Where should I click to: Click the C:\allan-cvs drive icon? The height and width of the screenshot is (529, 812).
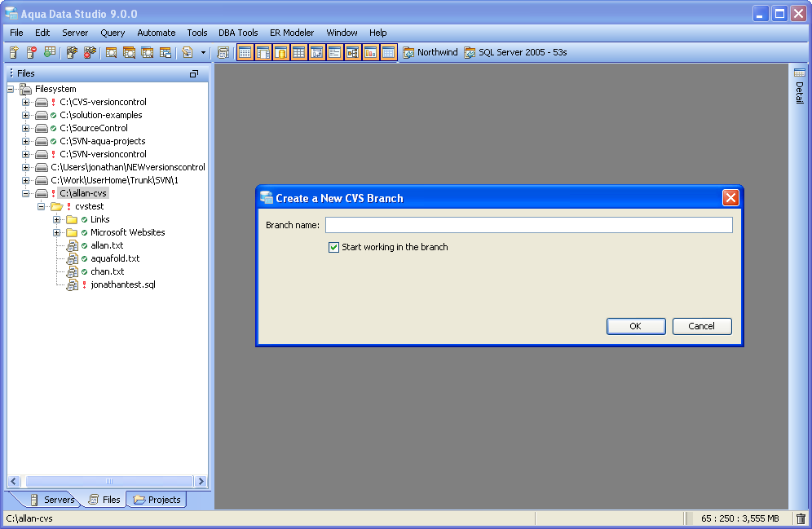tap(42, 194)
